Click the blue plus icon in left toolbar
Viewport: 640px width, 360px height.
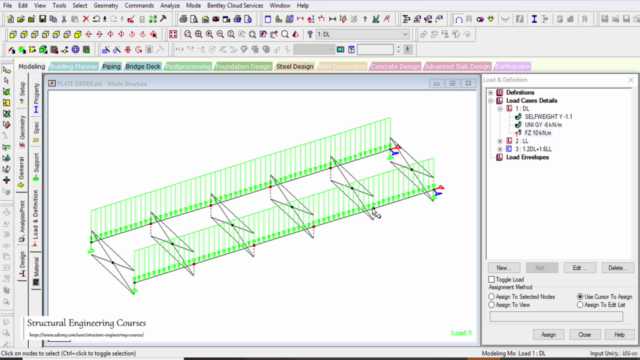click(x=7, y=180)
